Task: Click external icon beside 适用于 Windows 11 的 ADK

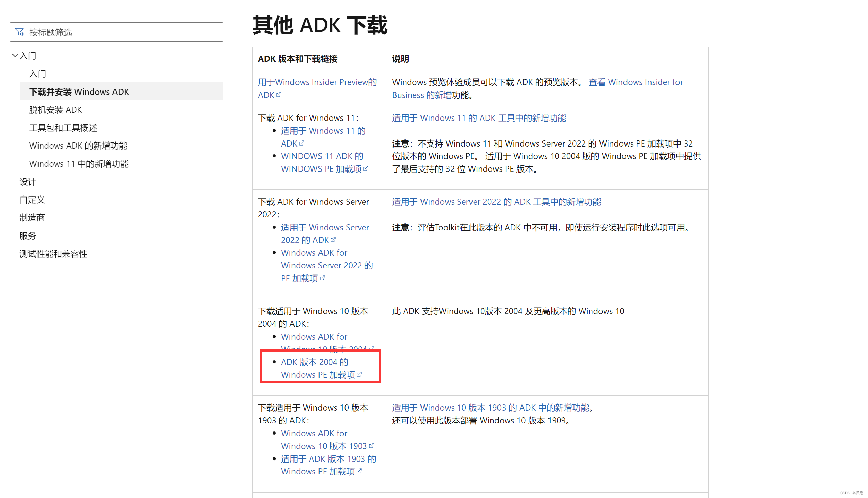Action: pos(302,143)
